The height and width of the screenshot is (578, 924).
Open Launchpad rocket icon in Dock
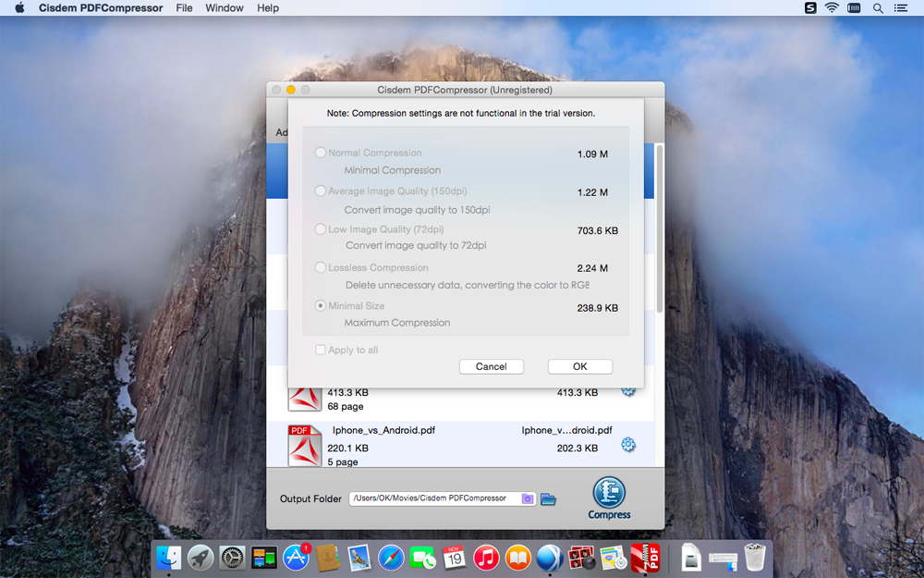pyautogui.click(x=201, y=558)
